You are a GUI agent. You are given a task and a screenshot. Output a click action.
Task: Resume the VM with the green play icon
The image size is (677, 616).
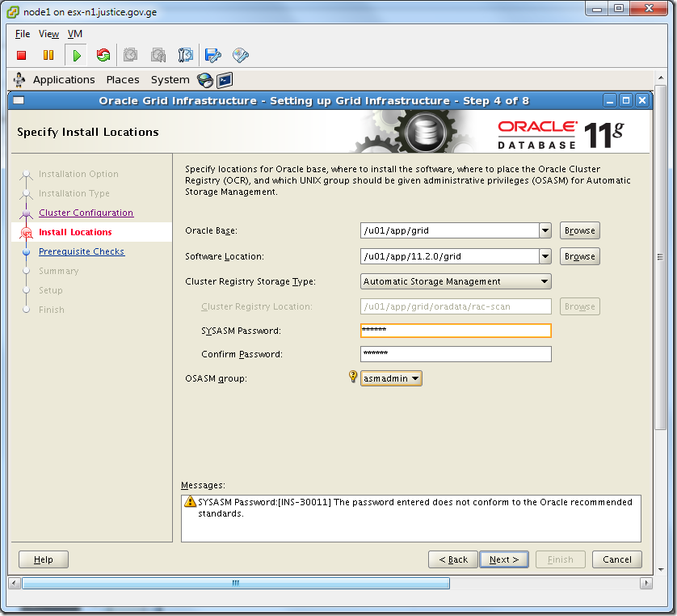(x=77, y=55)
